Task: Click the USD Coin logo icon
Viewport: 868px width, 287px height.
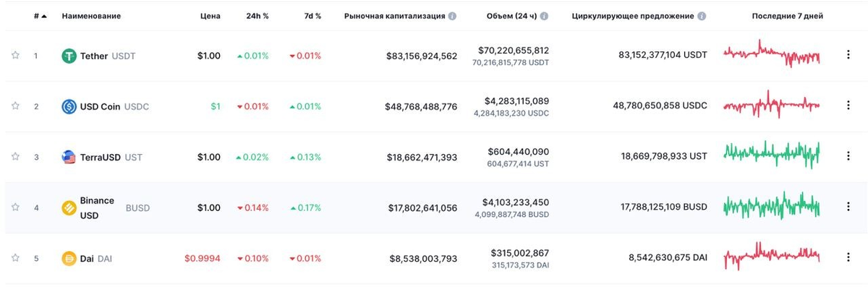Action: click(69, 106)
